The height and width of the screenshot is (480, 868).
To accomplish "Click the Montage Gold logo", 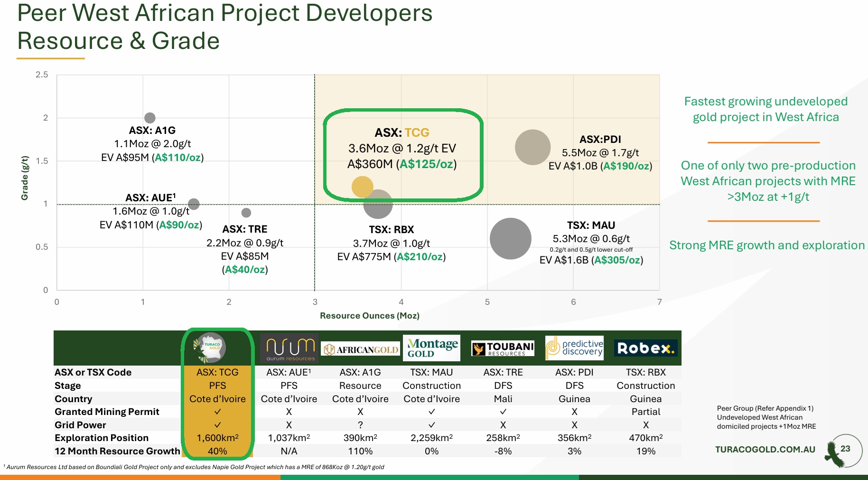I will [432, 348].
